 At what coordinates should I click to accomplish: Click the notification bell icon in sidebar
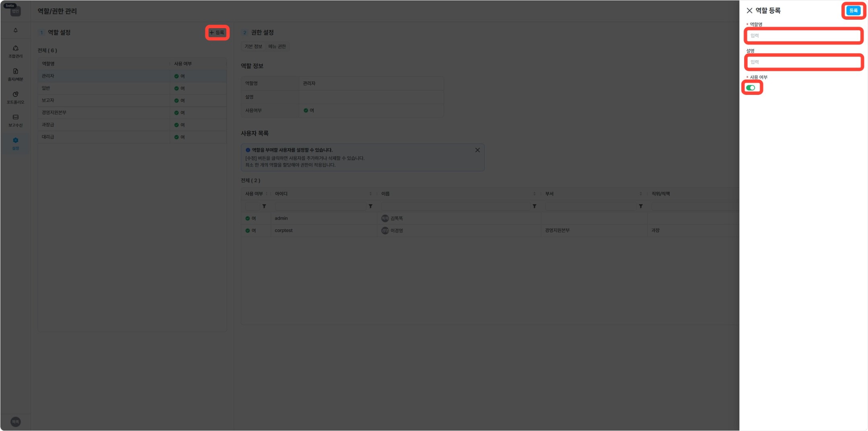pos(15,30)
